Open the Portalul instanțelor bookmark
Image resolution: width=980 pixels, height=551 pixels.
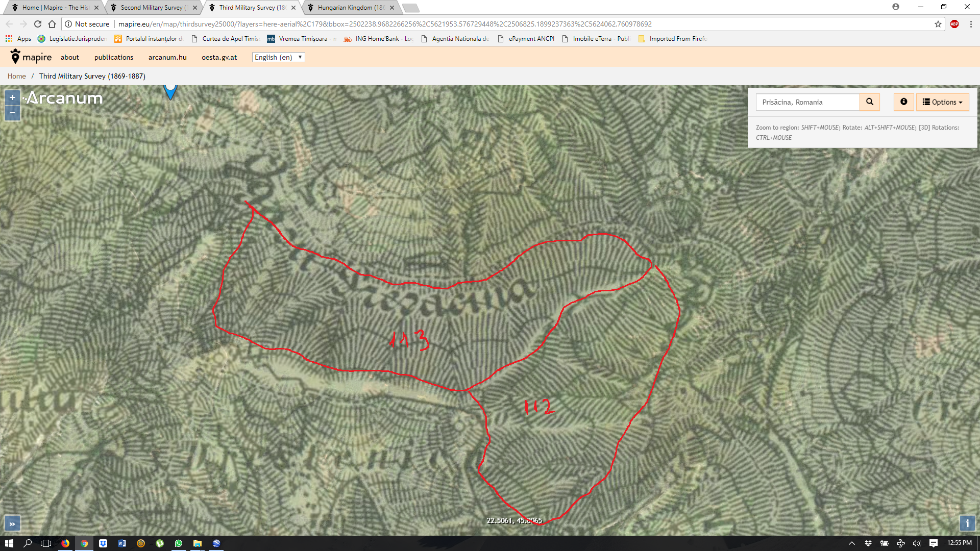click(149, 39)
